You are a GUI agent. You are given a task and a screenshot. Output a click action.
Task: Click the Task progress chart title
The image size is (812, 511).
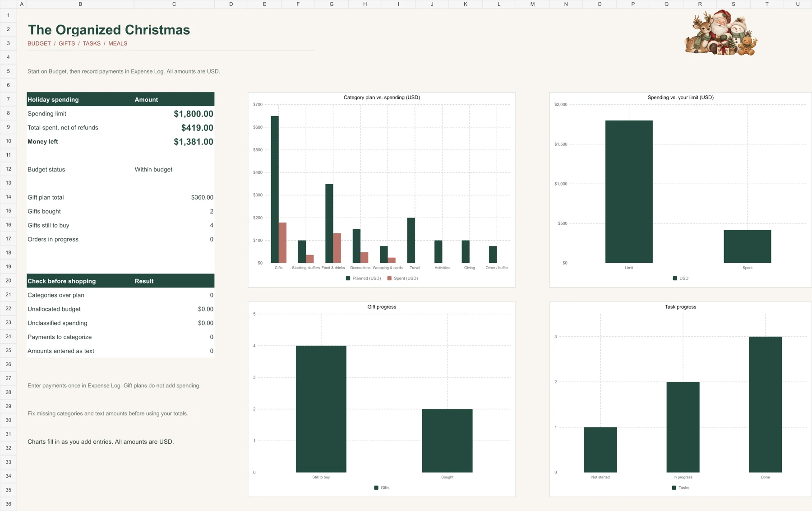point(680,307)
